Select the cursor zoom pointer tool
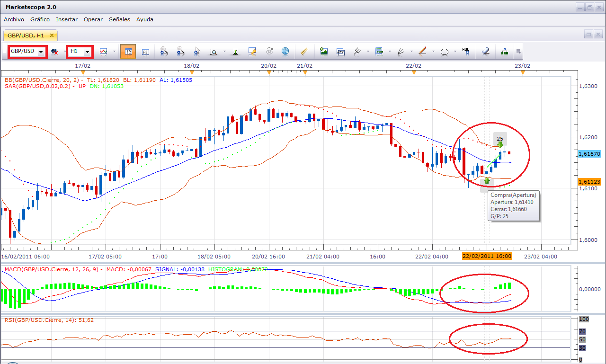This screenshot has height=364, width=606. (x=197, y=52)
